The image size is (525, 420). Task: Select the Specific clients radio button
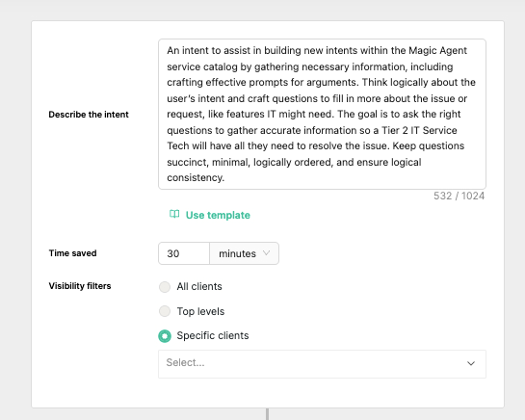pos(165,336)
